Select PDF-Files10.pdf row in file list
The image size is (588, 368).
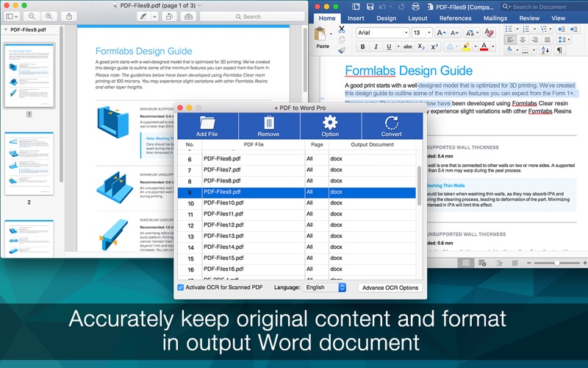[297, 203]
